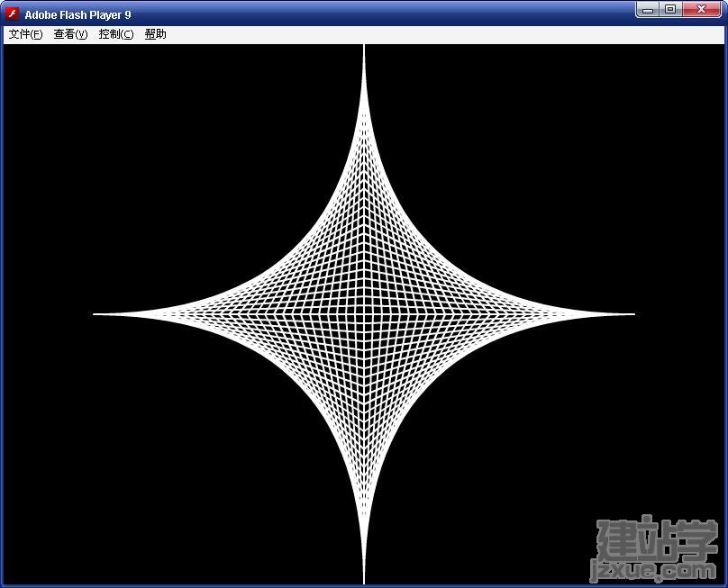This screenshot has width=728, height=588.
Task: Open the 控制(C) menu
Action: tap(116, 34)
